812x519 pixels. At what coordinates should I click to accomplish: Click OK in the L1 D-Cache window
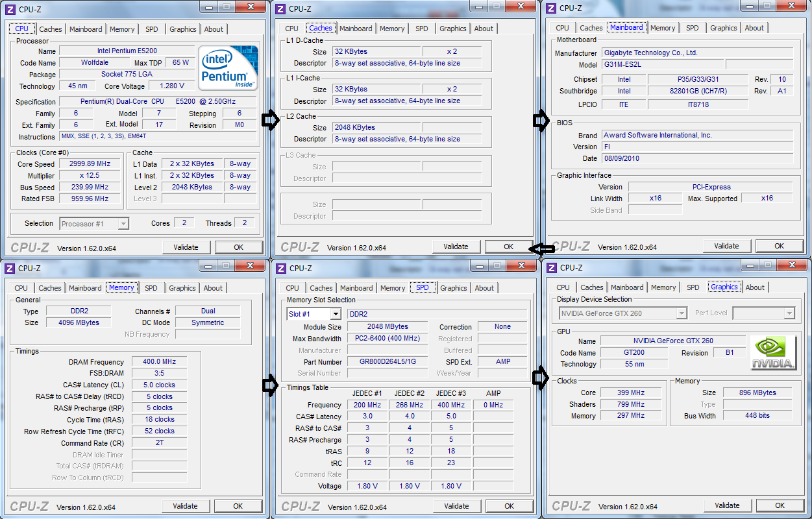tap(509, 247)
